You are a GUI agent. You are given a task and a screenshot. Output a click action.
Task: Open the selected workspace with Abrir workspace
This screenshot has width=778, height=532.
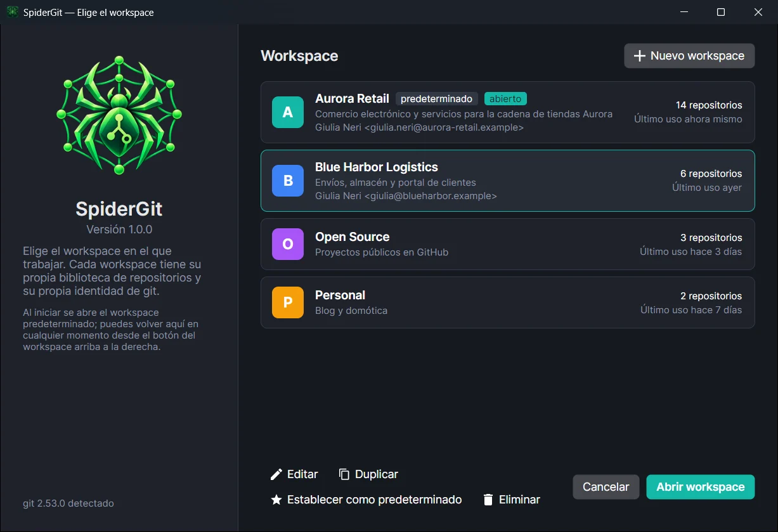[701, 487]
